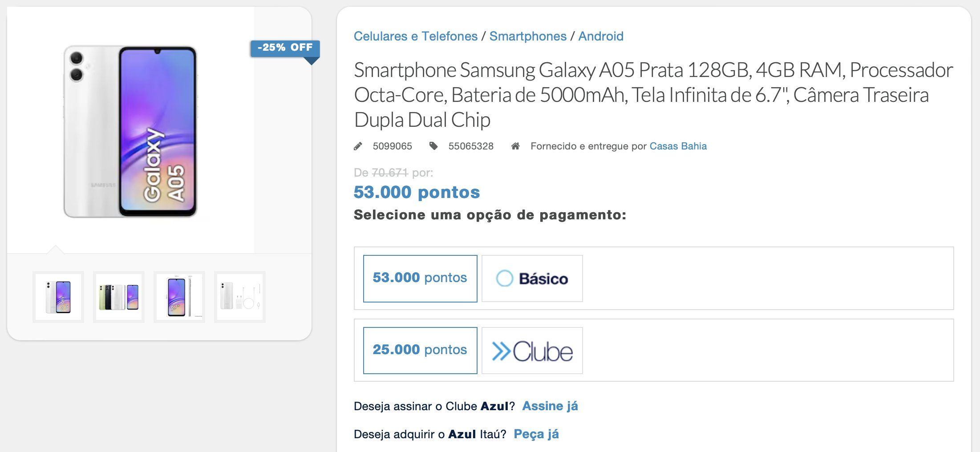Choose the Básico plan option
The image size is (980, 452).
pyautogui.click(x=532, y=278)
